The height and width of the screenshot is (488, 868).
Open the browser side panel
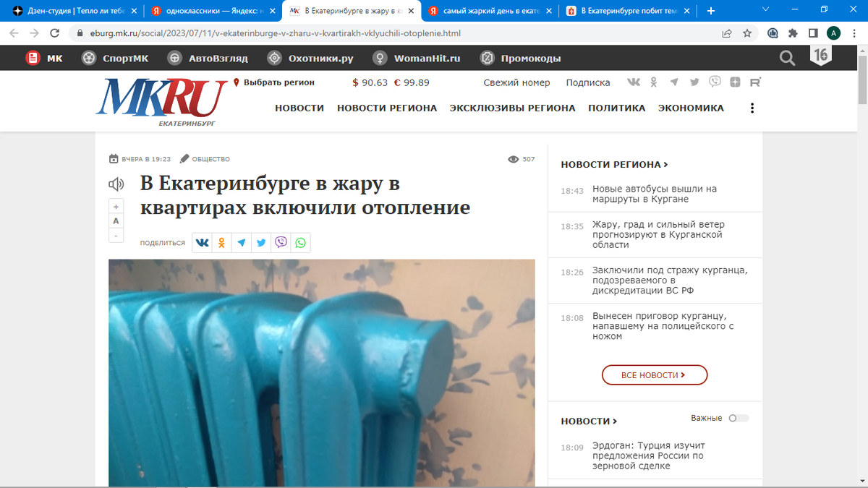coord(813,33)
